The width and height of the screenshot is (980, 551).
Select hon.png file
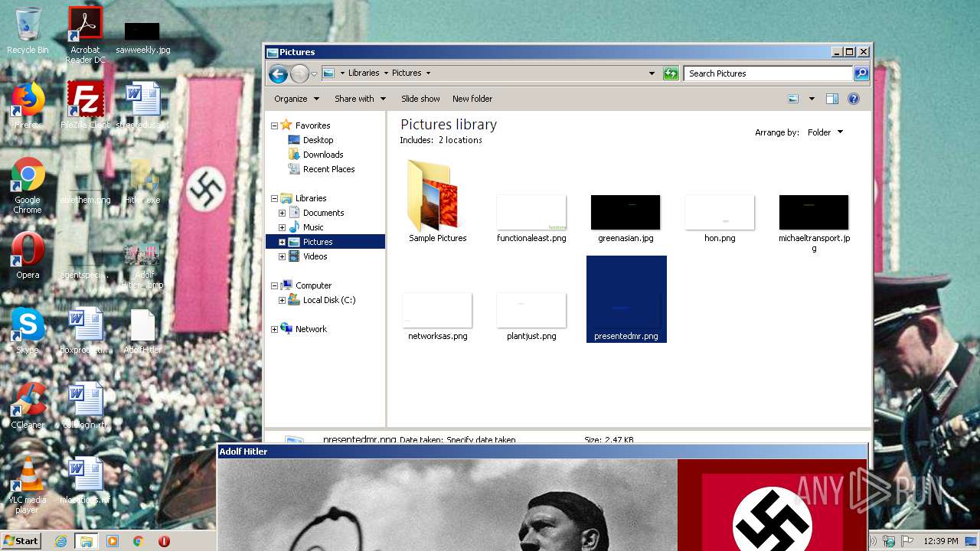(x=720, y=218)
